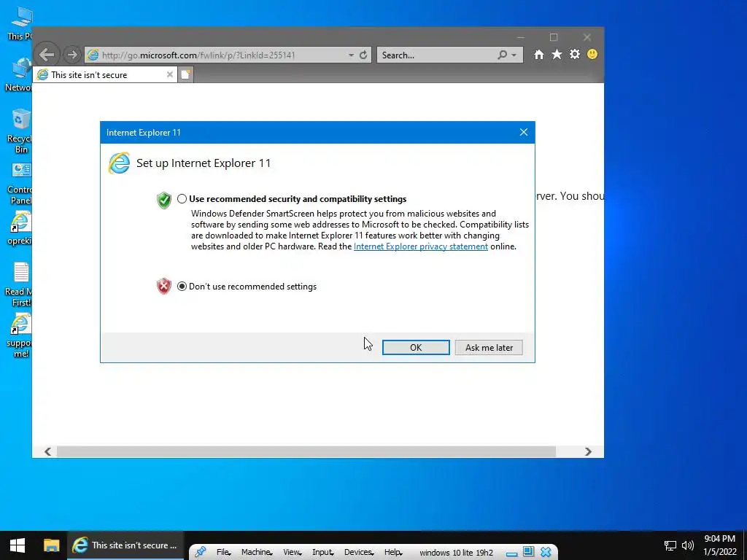747x560 pixels.
Task: Click the smiley feedback icon
Action: point(592,54)
